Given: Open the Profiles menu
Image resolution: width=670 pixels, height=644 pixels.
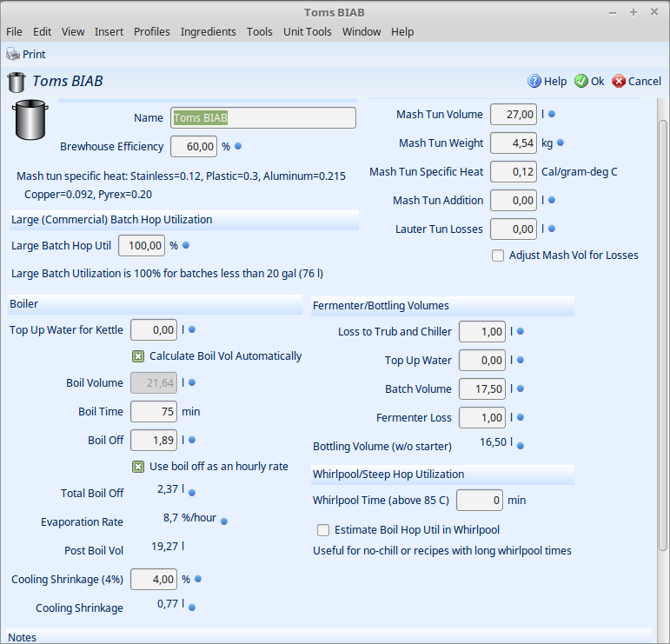Looking at the screenshot, I should pyautogui.click(x=151, y=31).
